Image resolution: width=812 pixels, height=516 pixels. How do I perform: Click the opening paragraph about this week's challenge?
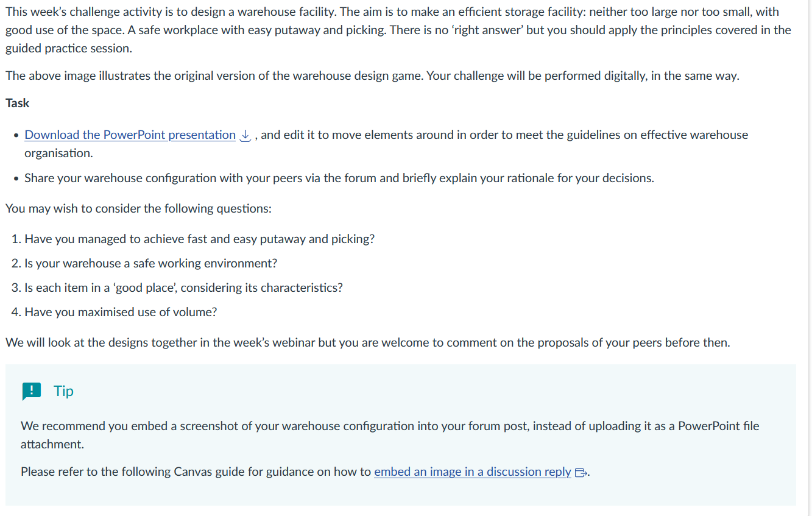[398, 30]
